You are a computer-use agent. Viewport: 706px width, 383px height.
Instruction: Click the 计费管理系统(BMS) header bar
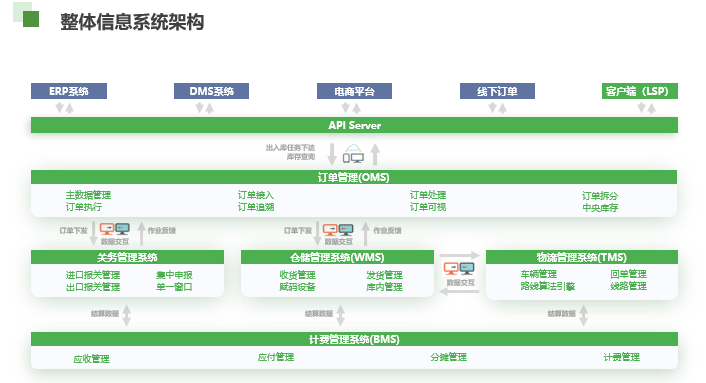click(x=354, y=339)
